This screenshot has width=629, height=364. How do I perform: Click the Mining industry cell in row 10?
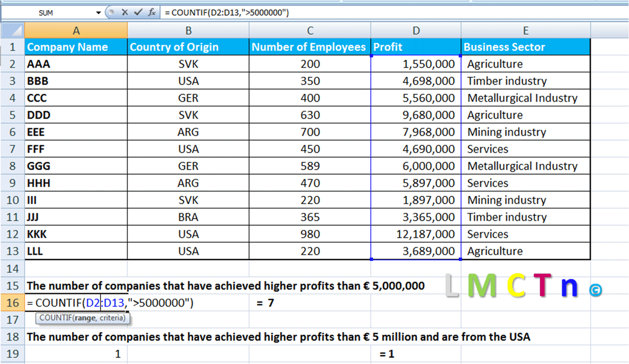pos(525,200)
